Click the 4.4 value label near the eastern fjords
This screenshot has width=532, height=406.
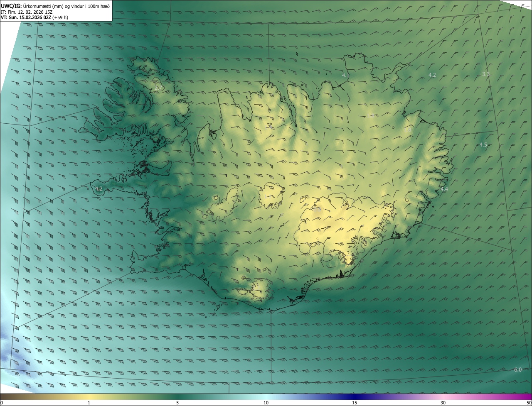click(444, 189)
